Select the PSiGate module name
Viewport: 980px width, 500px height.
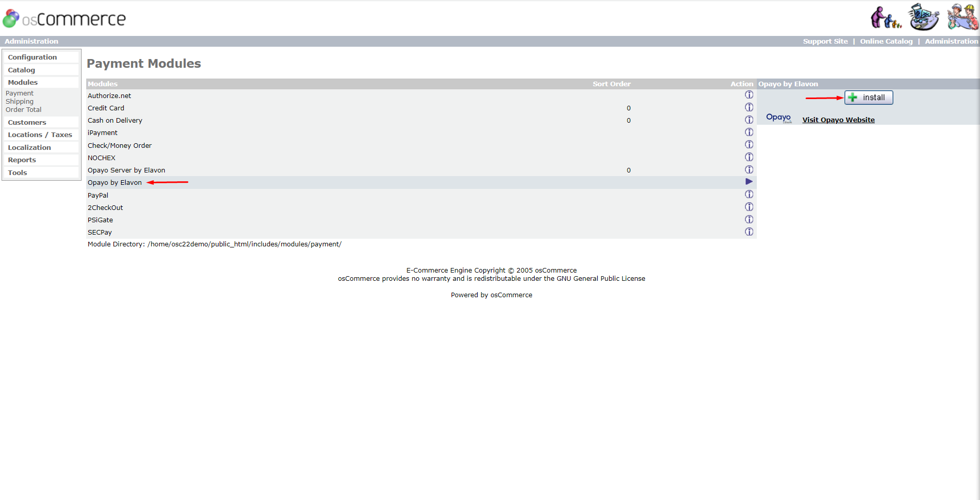100,220
